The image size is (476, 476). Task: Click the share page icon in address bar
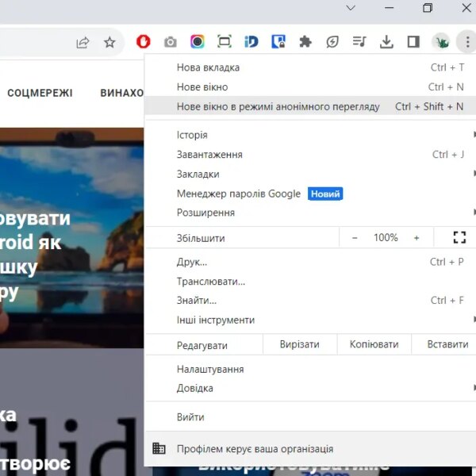tap(83, 42)
